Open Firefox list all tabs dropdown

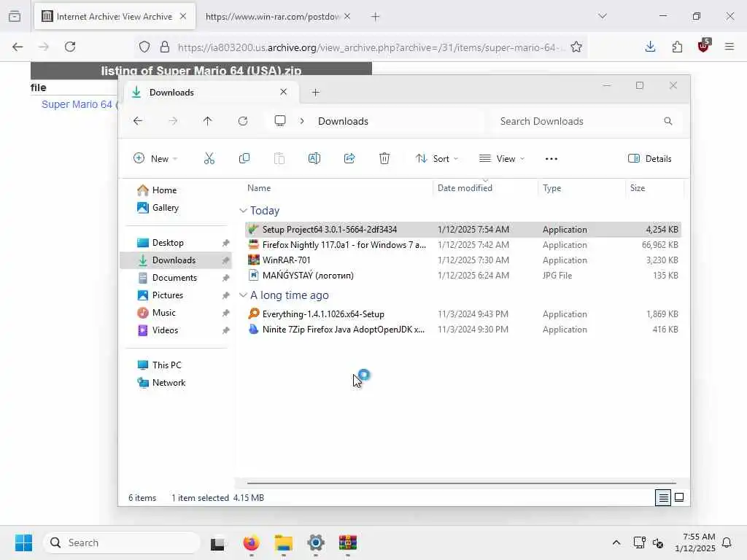[x=603, y=16]
